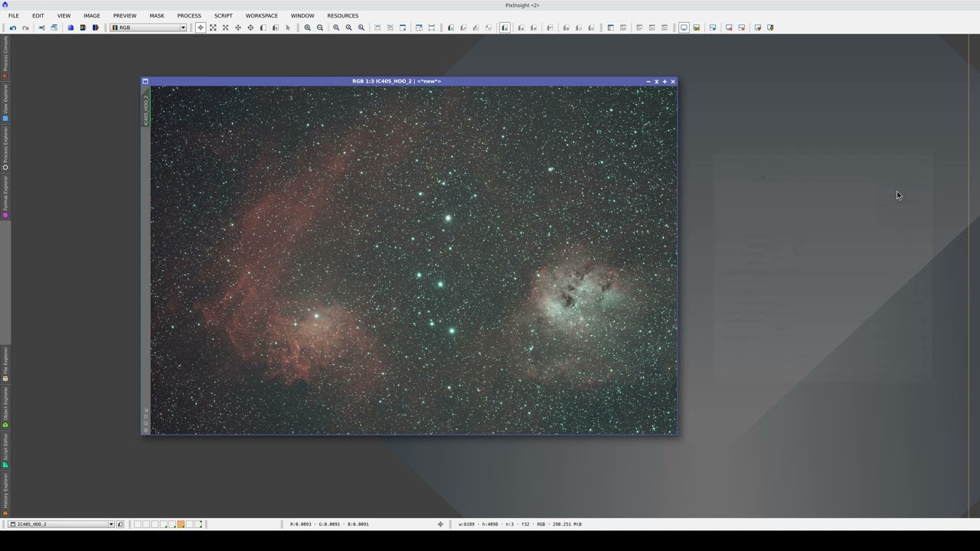The width and height of the screenshot is (980, 551).
Task: Open the EDIT menu
Action: 38,15
